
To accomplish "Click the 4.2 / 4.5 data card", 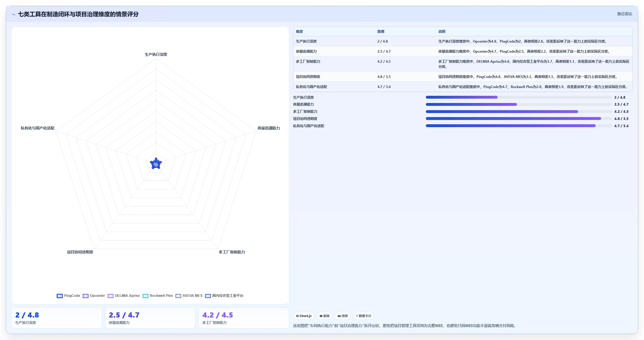I will 244,318.
